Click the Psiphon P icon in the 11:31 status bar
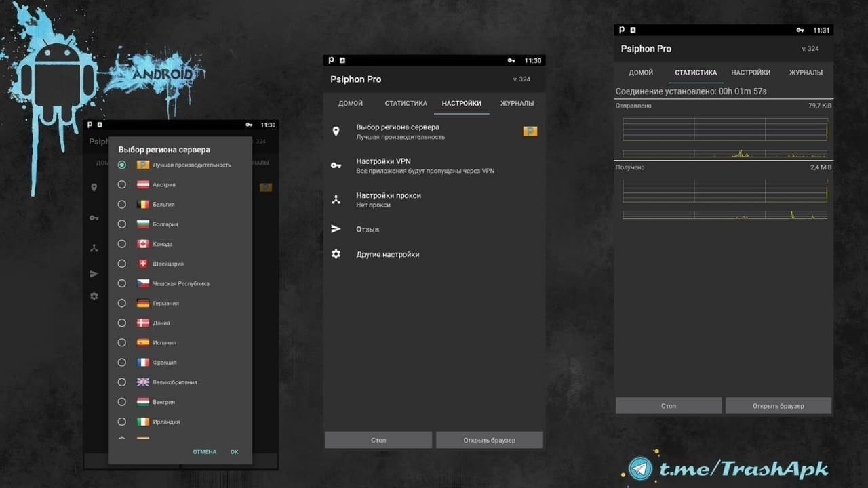The height and width of the screenshot is (488, 868). (622, 30)
